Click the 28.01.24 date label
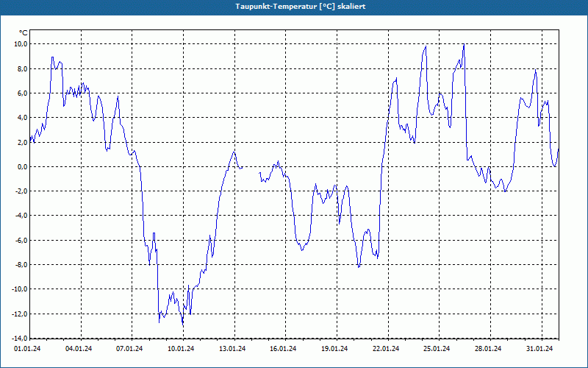The height and width of the screenshot is (368, 588). point(488,349)
